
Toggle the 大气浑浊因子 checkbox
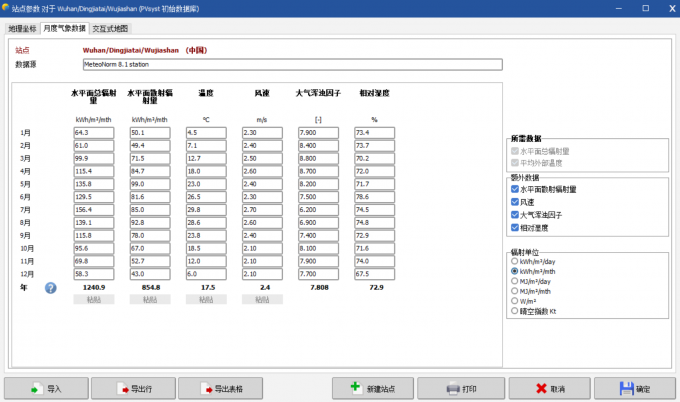[515, 215]
